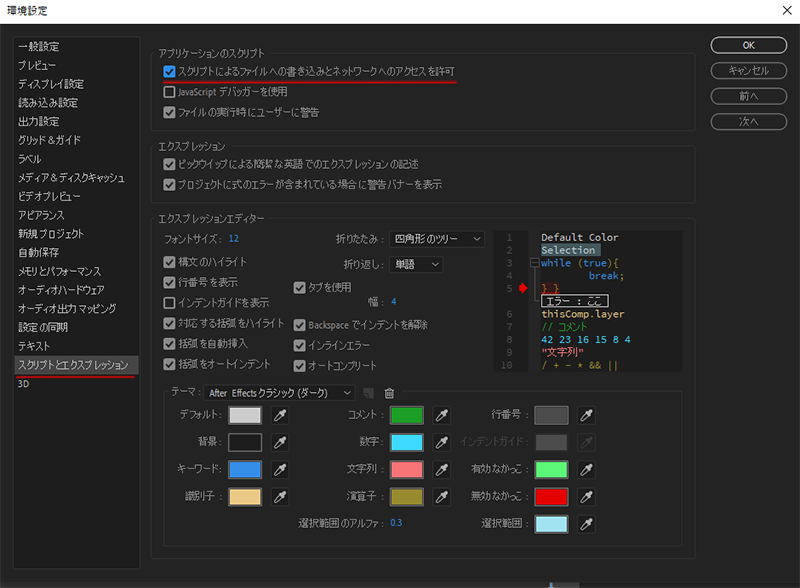Uncheck スクリプトによるファイルへの書き込み permission checkbox
The height and width of the screenshot is (588, 800).
169,72
